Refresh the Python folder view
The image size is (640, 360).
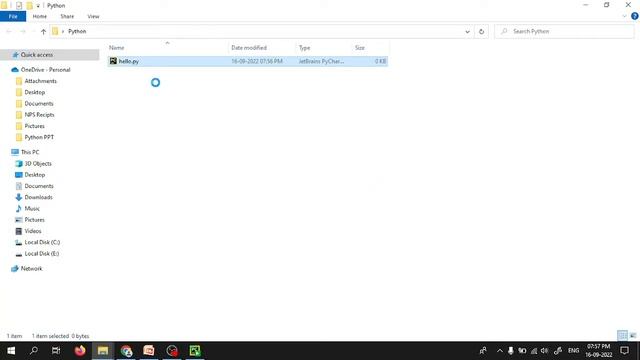tap(481, 31)
